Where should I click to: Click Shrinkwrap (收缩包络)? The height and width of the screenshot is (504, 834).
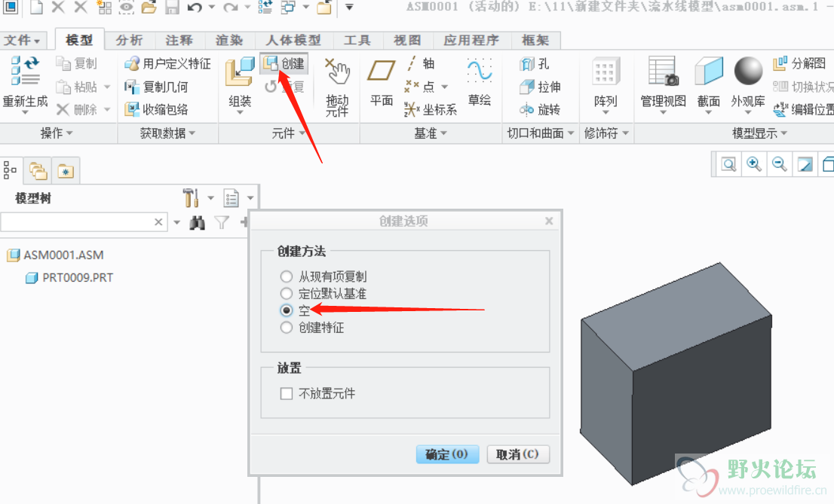click(156, 109)
